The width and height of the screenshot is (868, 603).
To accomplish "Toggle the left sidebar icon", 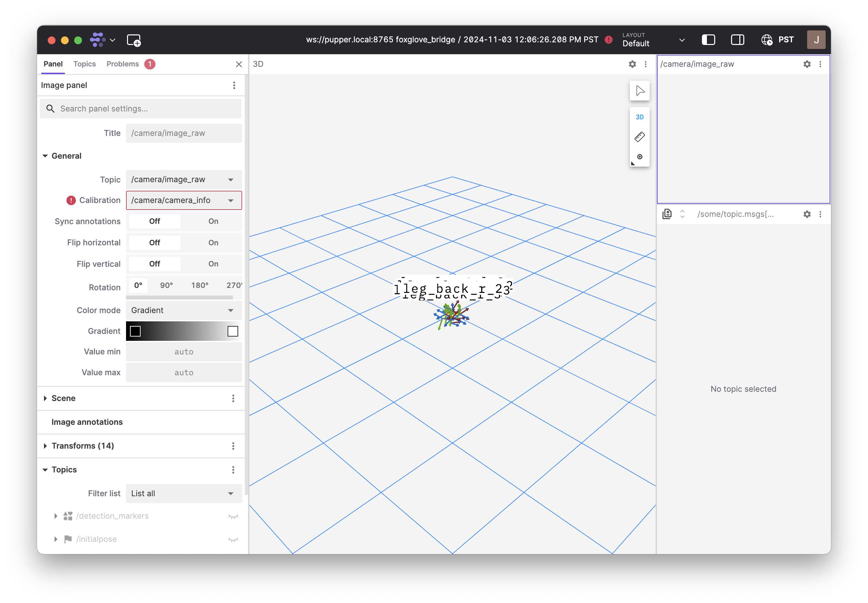I will point(708,40).
